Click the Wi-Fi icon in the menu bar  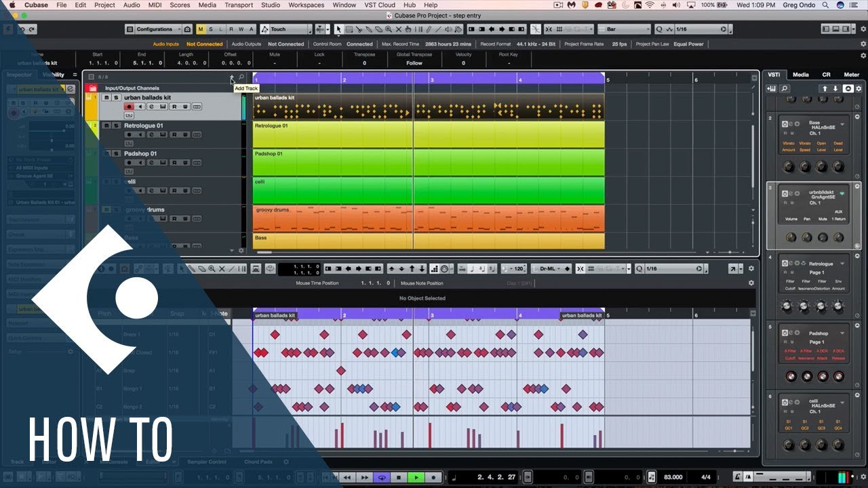pos(650,5)
